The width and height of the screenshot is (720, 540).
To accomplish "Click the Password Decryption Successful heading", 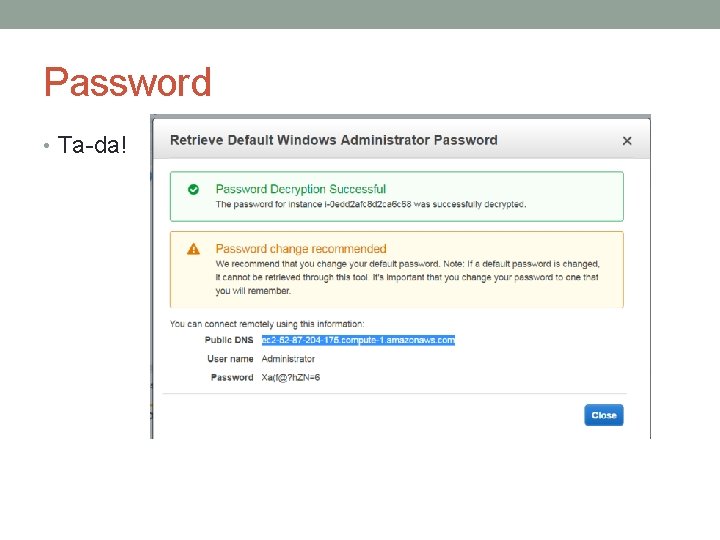I will 300,189.
